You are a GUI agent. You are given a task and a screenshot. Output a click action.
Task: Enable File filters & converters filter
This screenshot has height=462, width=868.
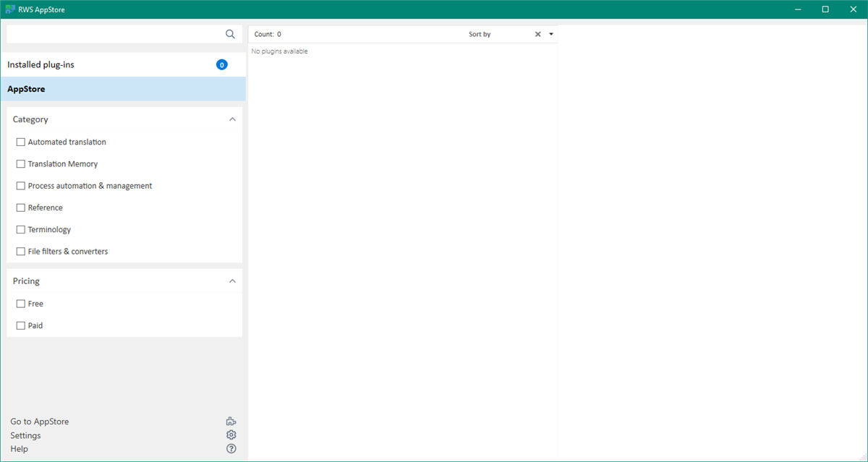pyautogui.click(x=21, y=252)
